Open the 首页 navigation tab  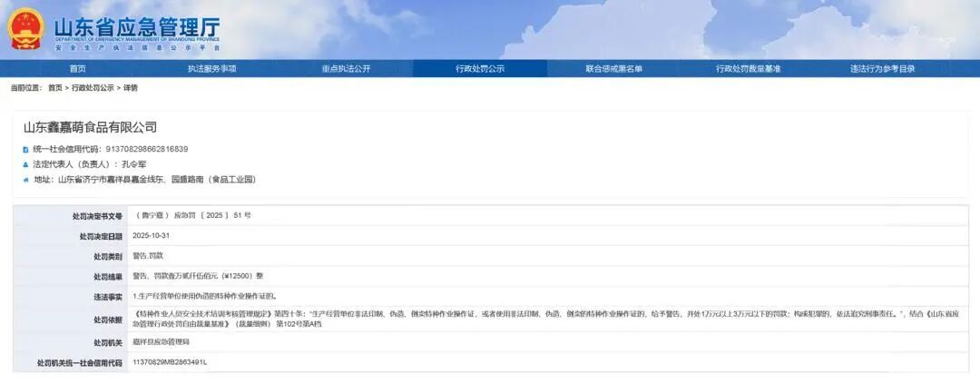click(x=78, y=69)
